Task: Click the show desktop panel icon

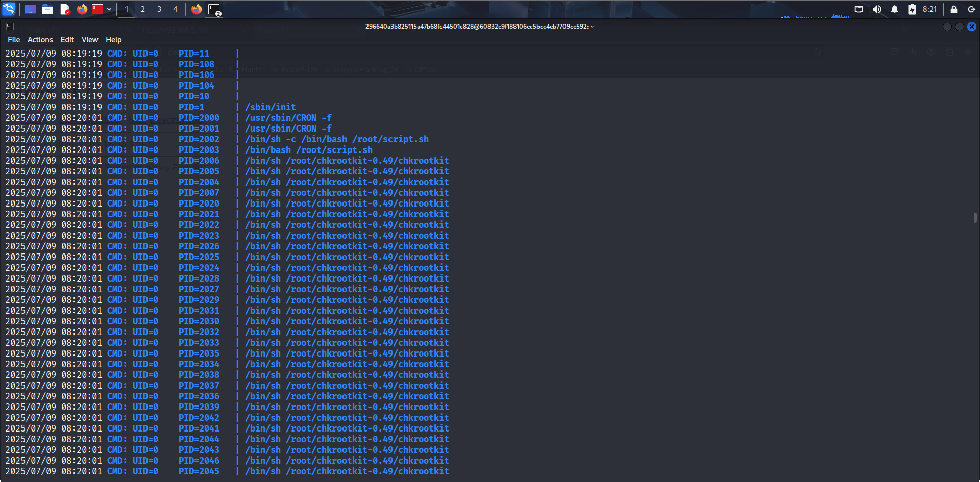Action: pyautogui.click(x=30, y=9)
